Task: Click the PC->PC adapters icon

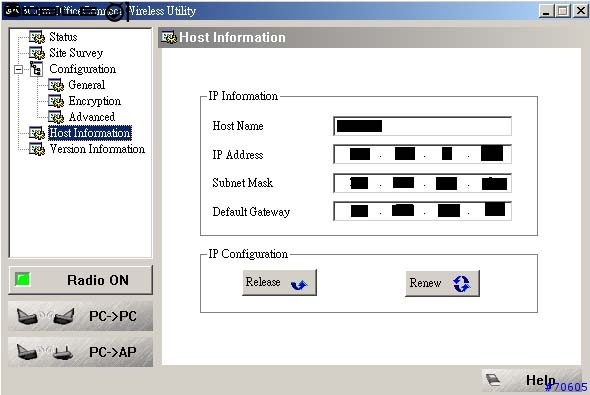Action: tap(45, 316)
